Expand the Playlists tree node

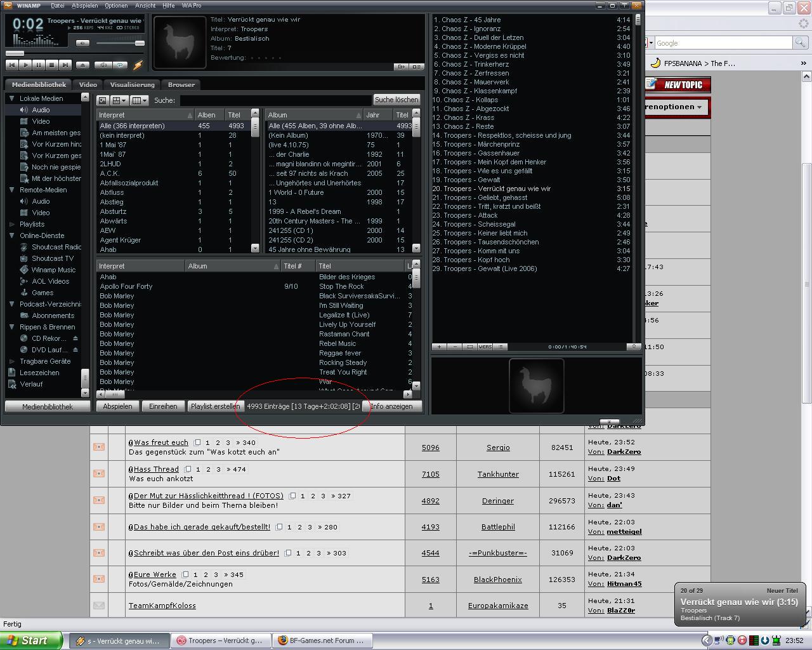tap(11, 224)
